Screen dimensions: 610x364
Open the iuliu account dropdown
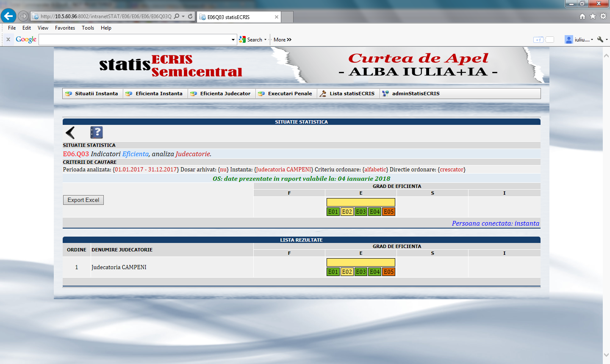click(579, 40)
